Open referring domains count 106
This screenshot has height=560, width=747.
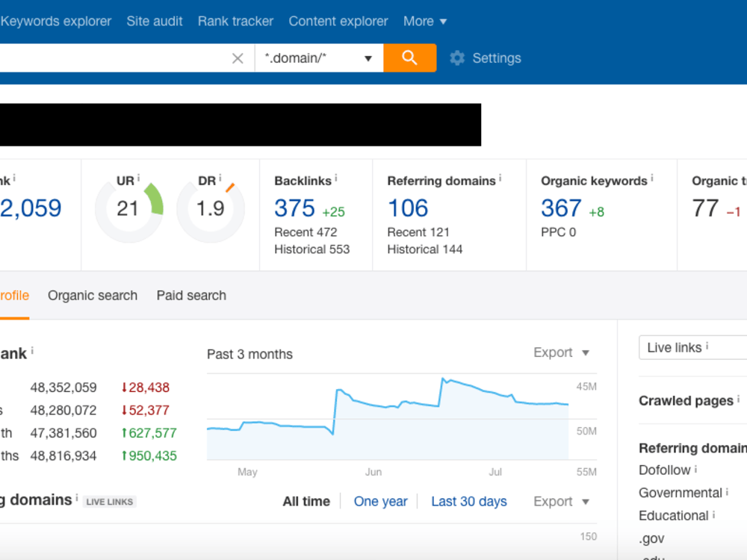(408, 208)
